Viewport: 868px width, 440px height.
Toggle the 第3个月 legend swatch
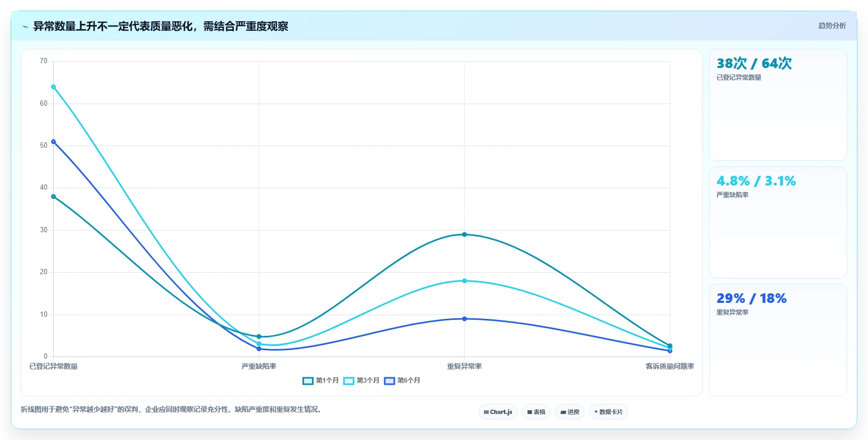[349, 380]
